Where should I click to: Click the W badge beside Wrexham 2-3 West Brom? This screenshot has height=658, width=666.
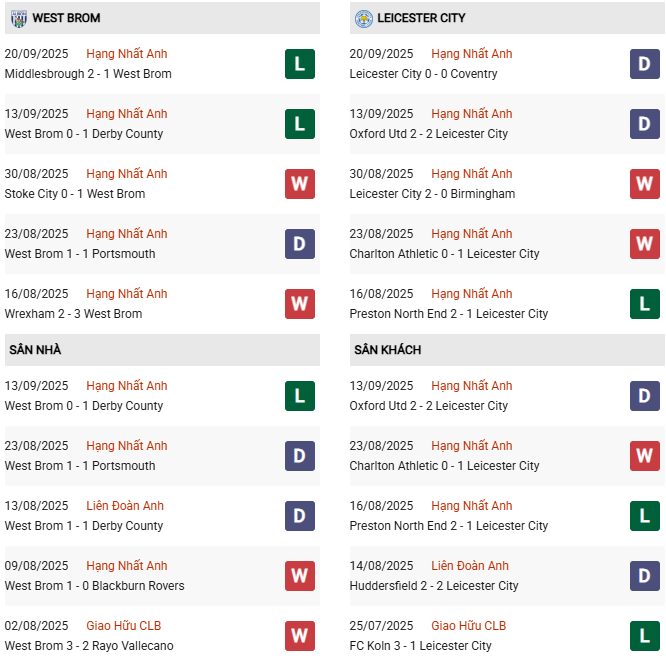[300, 304]
